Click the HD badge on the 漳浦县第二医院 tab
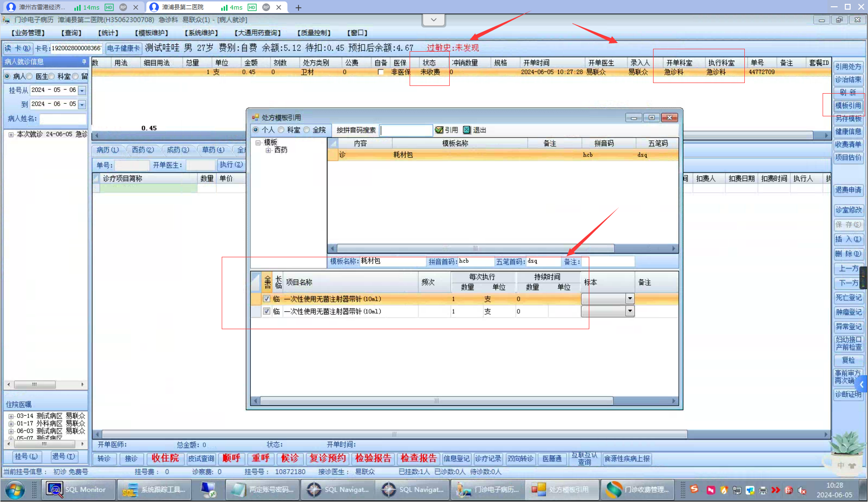The height and width of the screenshot is (502, 868). point(252,7)
